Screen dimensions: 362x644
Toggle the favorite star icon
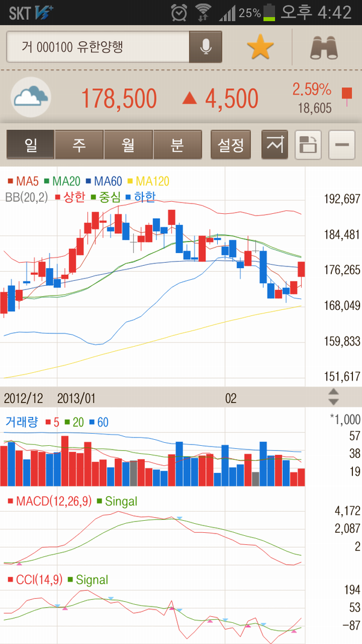pyautogui.click(x=260, y=47)
